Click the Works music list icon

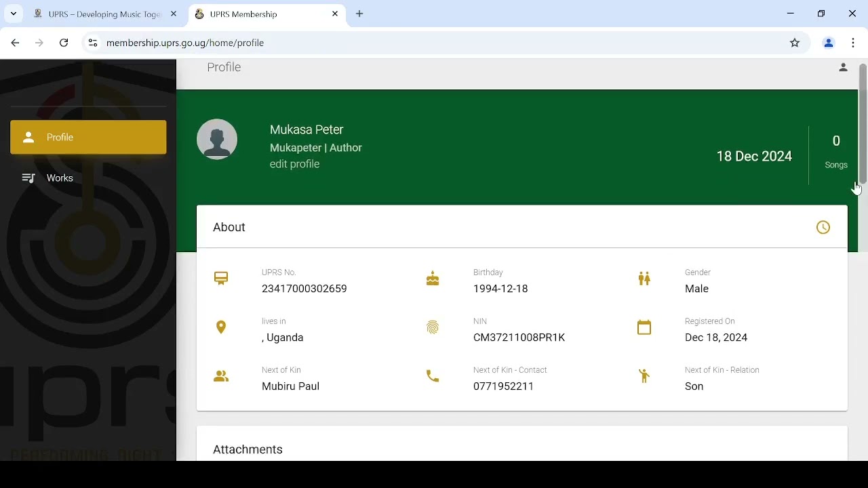28,179
